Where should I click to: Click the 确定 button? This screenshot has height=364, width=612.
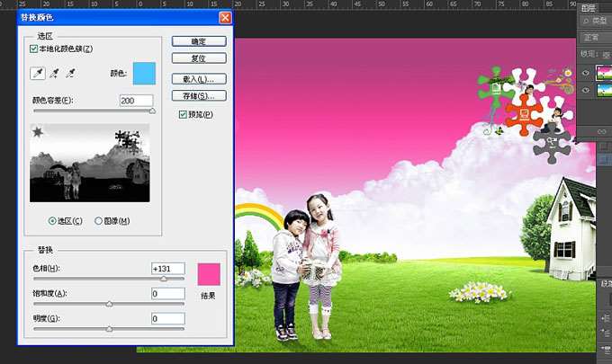click(x=199, y=41)
